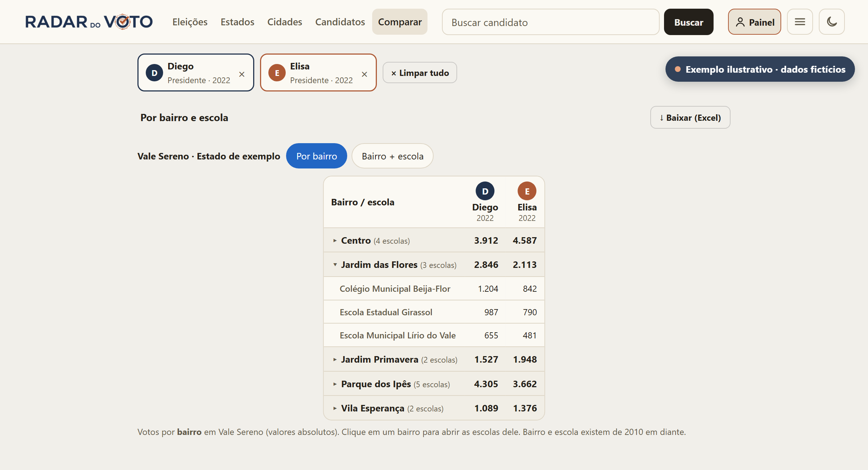The width and height of the screenshot is (868, 470).
Task: Open the Painel user button
Action: 754,22
